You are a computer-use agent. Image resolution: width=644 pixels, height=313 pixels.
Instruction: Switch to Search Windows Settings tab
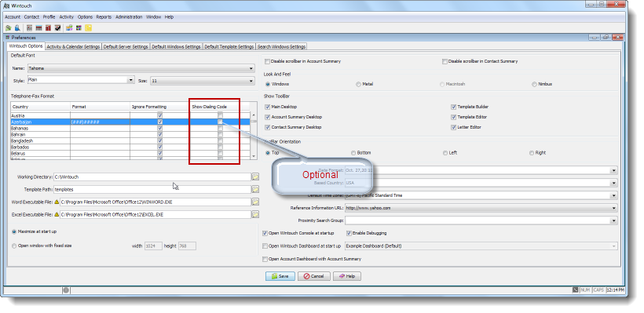tap(281, 47)
